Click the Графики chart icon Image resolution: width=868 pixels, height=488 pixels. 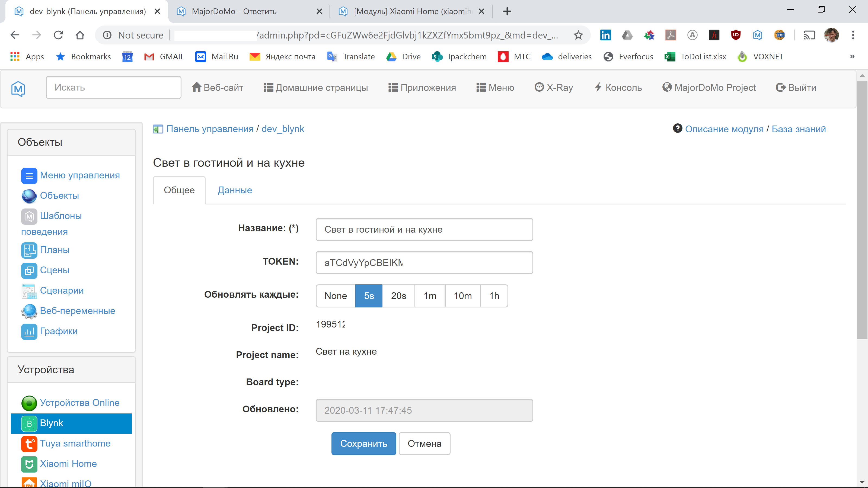[x=29, y=331]
